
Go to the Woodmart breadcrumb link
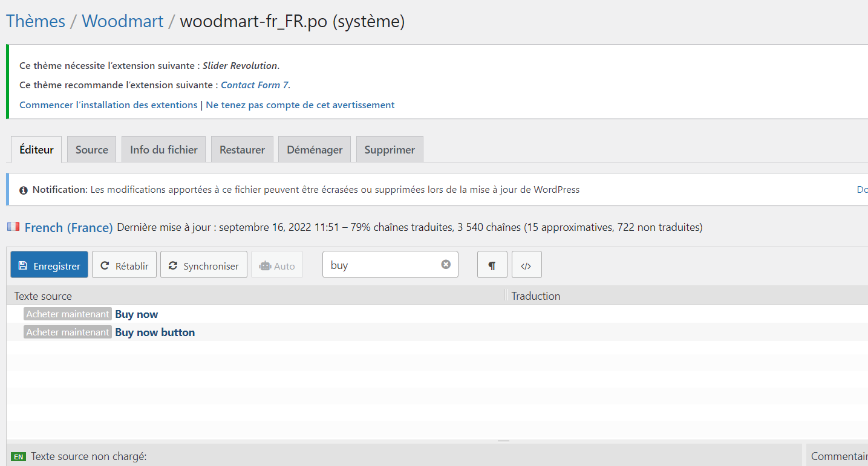click(x=123, y=21)
